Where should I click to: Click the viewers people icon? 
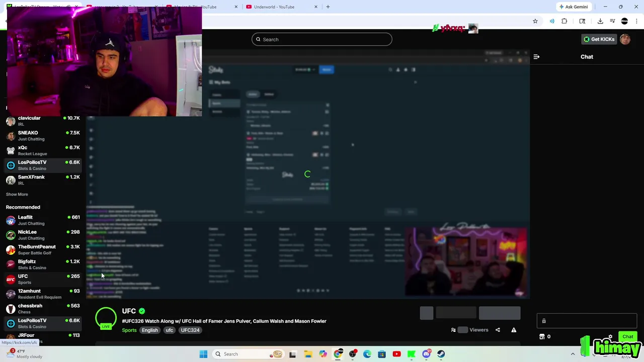453,330
